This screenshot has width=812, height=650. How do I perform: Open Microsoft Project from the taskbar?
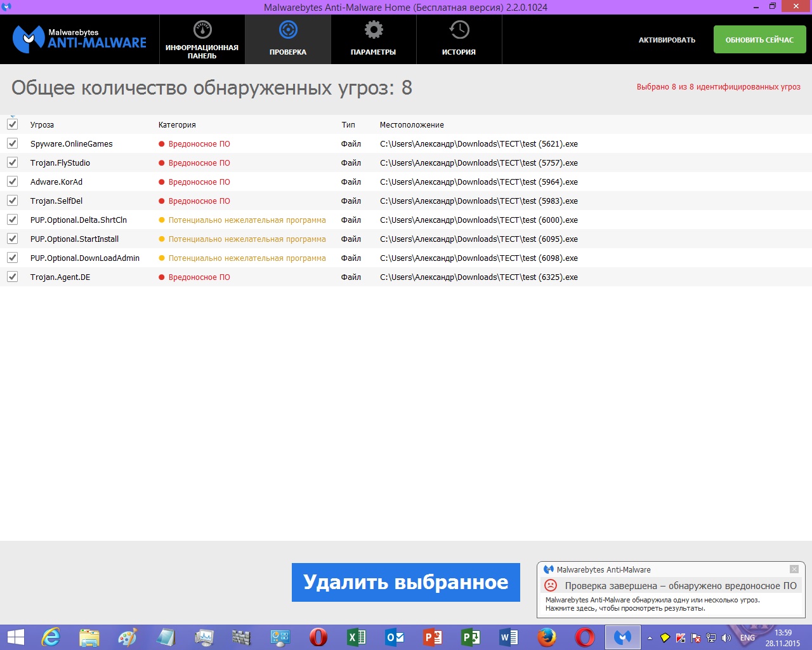[x=471, y=637]
